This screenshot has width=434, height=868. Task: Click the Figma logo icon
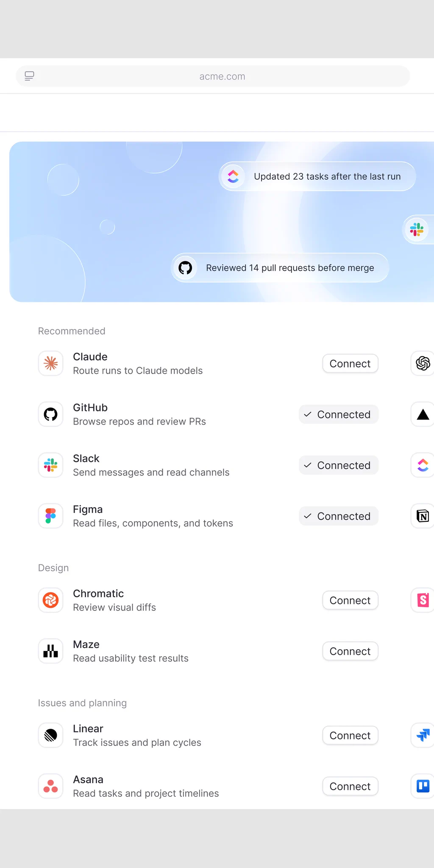[51, 516]
